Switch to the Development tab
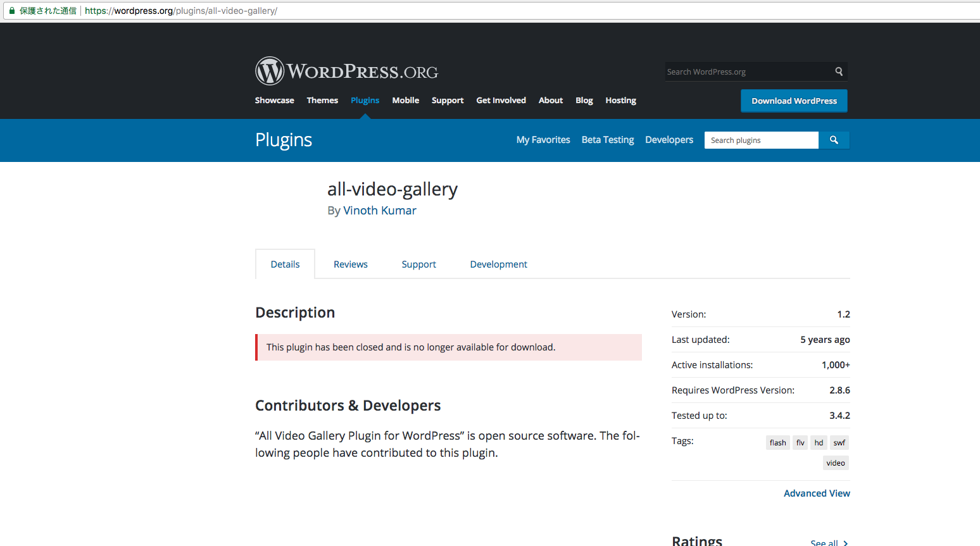The height and width of the screenshot is (546, 980). pos(498,264)
